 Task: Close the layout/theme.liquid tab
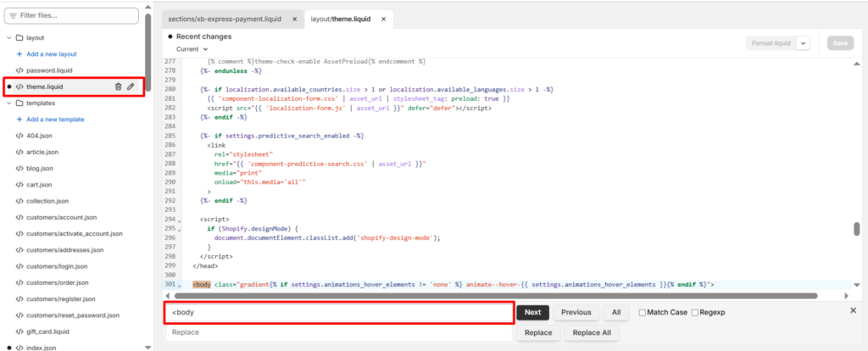pyautogui.click(x=383, y=18)
